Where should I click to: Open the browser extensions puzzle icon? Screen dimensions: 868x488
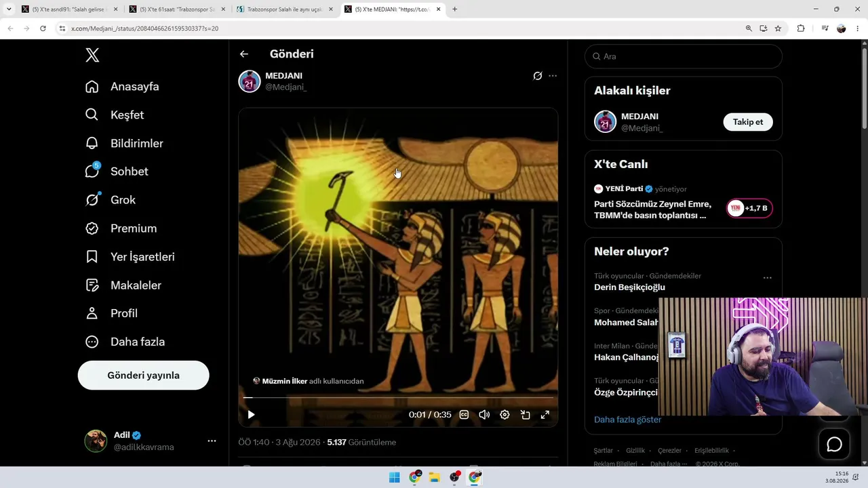(x=801, y=28)
